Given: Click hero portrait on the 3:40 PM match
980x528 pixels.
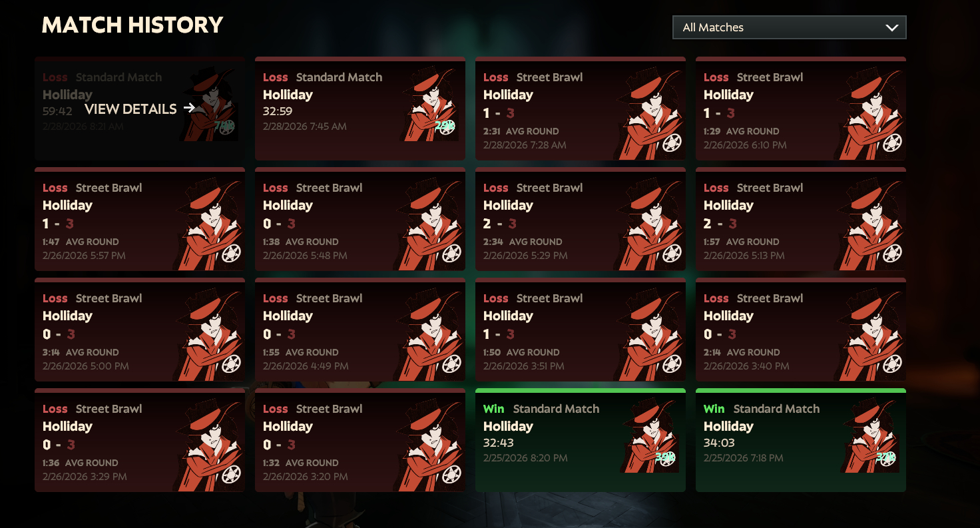Looking at the screenshot, I should click(x=869, y=334).
